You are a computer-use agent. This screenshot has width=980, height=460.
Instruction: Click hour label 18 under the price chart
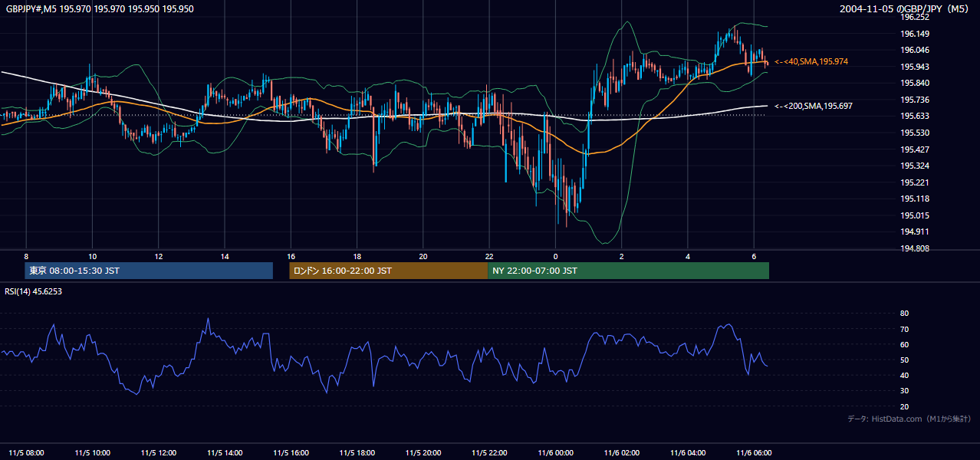point(357,255)
